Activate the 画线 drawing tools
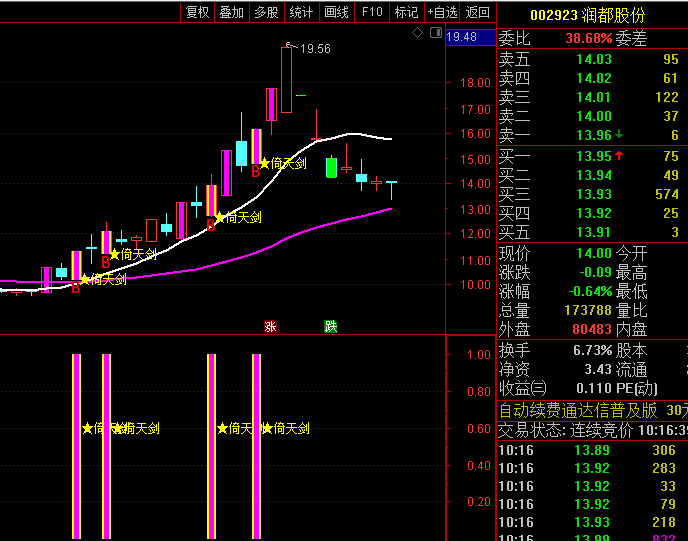 [x=337, y=12]
